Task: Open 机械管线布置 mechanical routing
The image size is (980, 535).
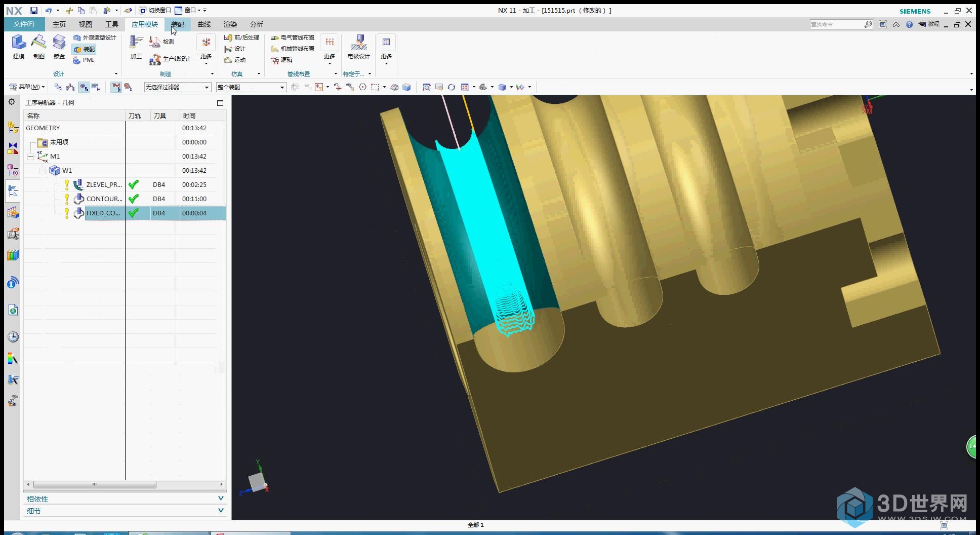Action: (x=293, y=49)
